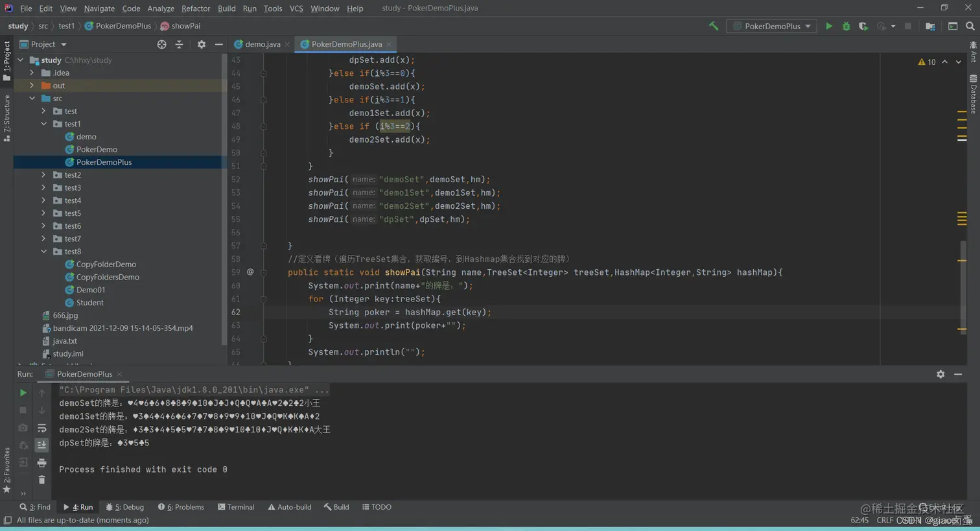Image resolution: width=980 pixels, height=531 pixels.
Task: Collapse the study root folder
Action: pos(21,60)
